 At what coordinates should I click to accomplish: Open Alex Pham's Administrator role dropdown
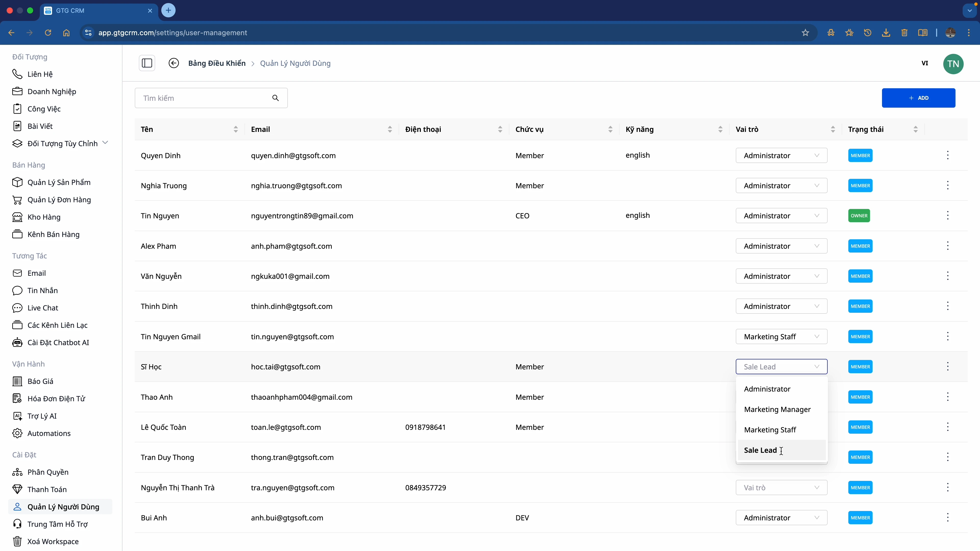[x=781, y=246]
